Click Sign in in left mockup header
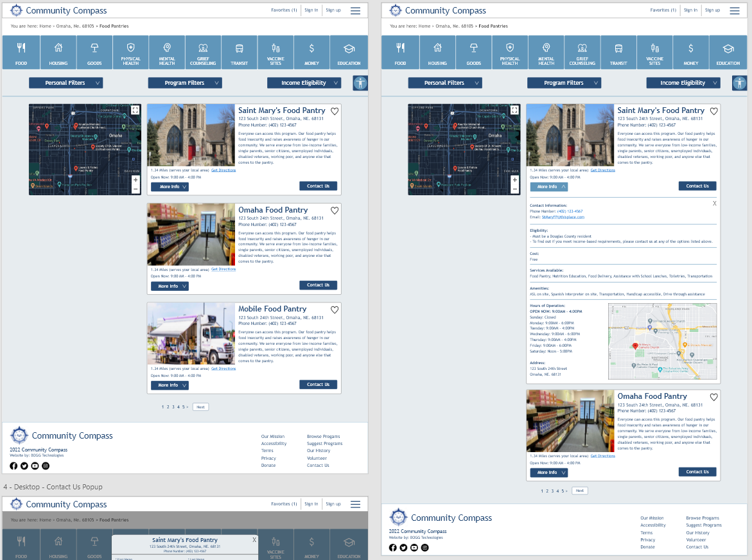Image resolution: width=752 pixels, height=560 pixels. tap(311, 10)
